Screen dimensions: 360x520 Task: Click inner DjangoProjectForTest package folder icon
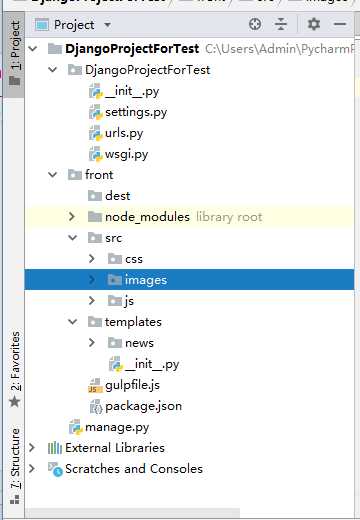click(x=75, y=70)
